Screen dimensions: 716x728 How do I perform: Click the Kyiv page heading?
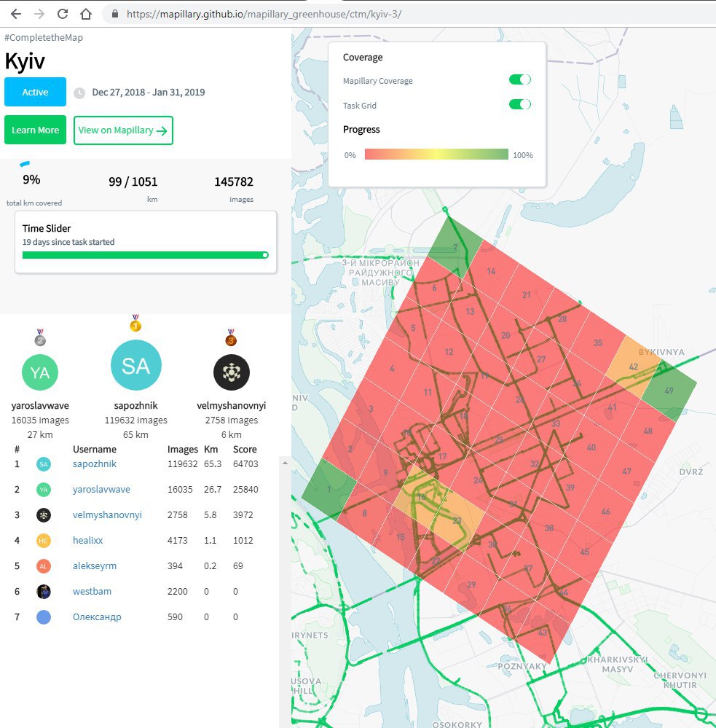coord(25,61)
